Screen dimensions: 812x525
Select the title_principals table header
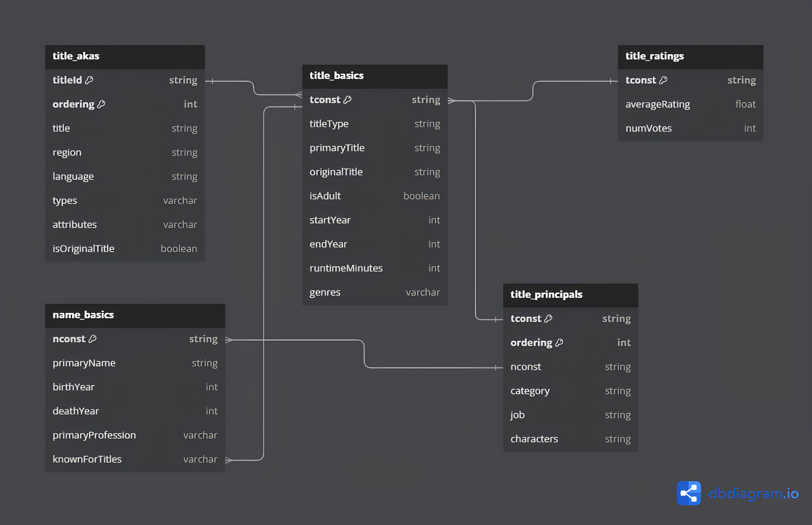(x=571, y=295)
